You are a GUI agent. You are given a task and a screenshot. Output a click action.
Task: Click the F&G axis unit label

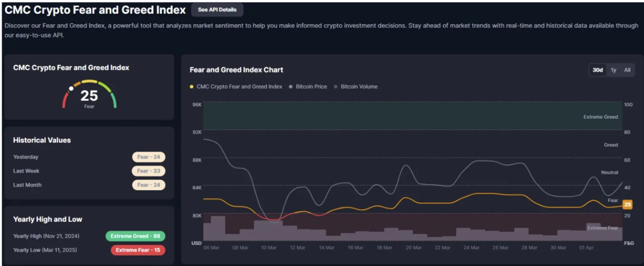[x=629, y=243]
